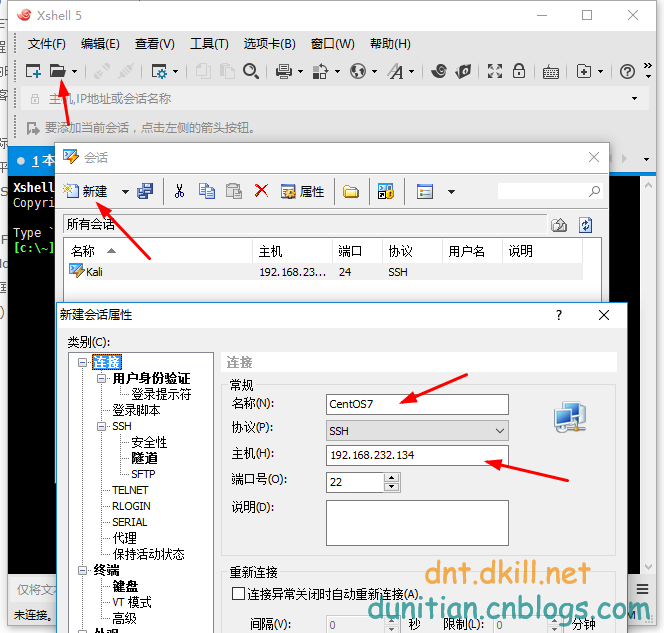Click the keyboard mapping icon in toolbar

[551, 72]
